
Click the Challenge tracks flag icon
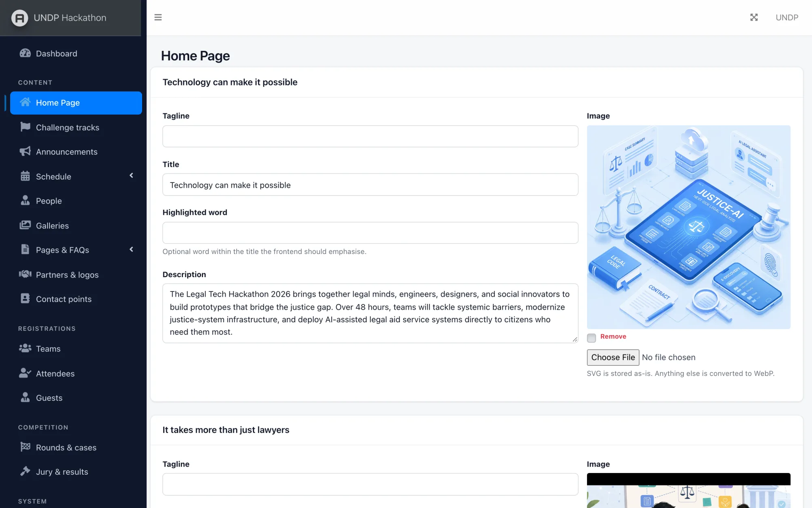tap(25, 127)
